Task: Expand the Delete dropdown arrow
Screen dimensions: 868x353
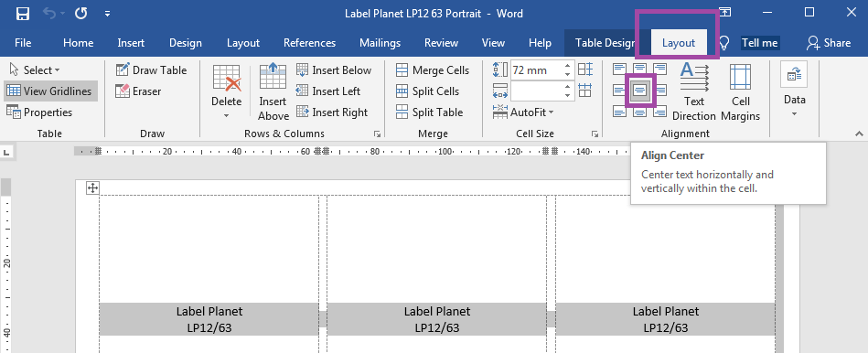Action: click(227, 115)
